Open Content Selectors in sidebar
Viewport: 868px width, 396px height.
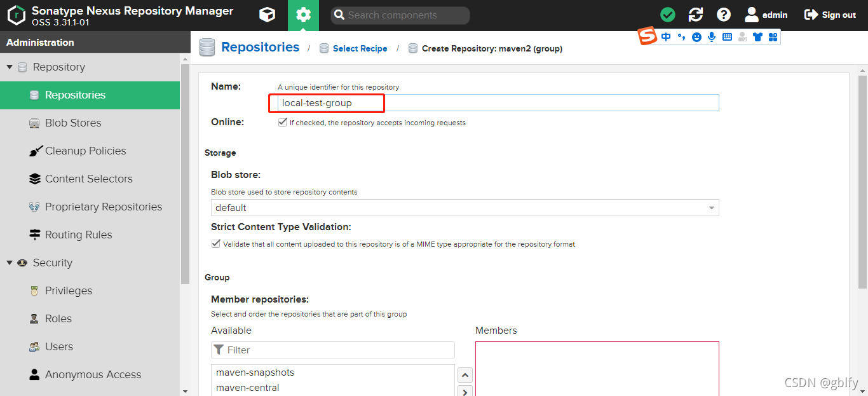(90, 179)
